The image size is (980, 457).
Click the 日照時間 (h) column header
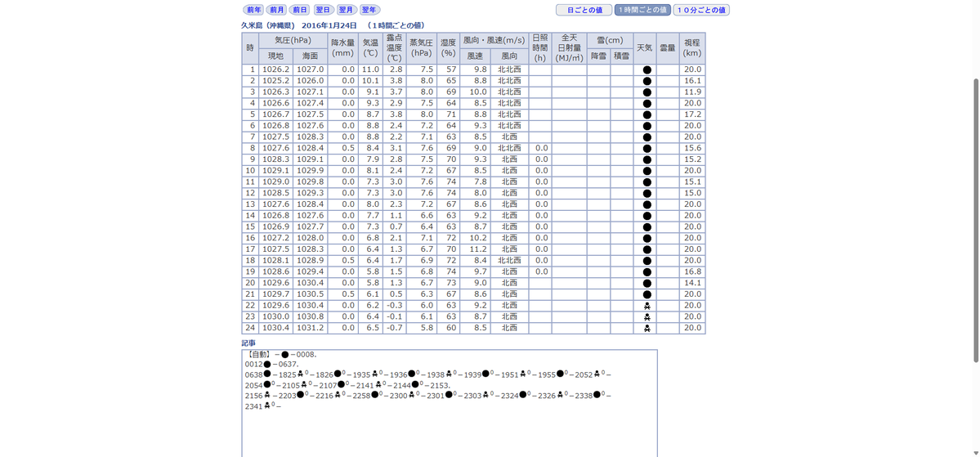(x=540, y=48)
